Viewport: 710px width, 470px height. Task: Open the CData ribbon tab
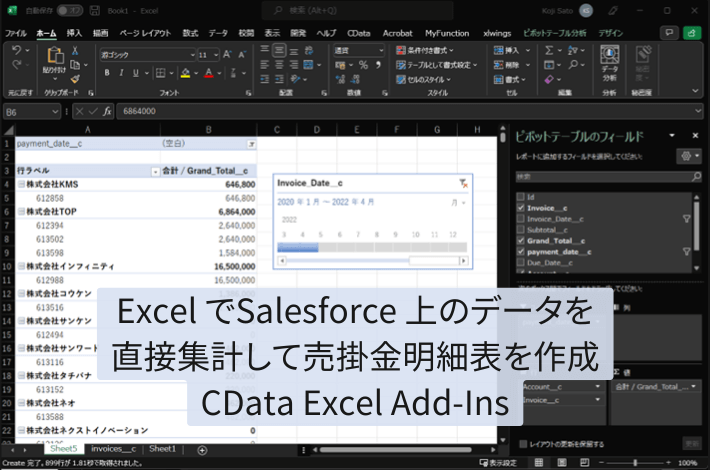tap(358, 33)
